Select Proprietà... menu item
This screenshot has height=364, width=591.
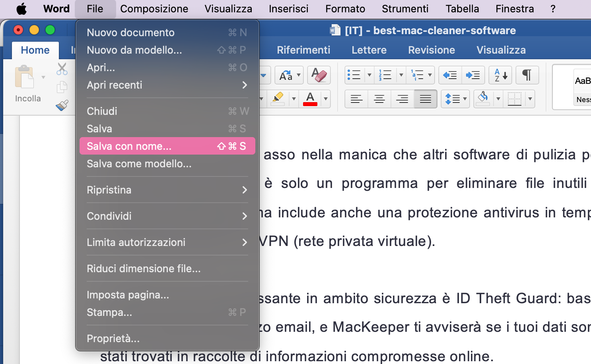[167, 339]
